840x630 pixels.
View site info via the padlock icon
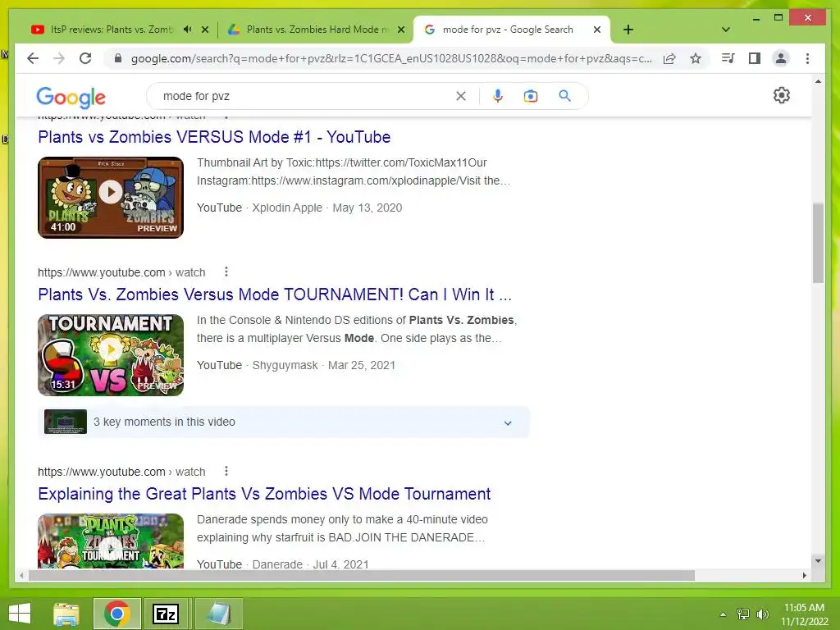coord(118,58)
